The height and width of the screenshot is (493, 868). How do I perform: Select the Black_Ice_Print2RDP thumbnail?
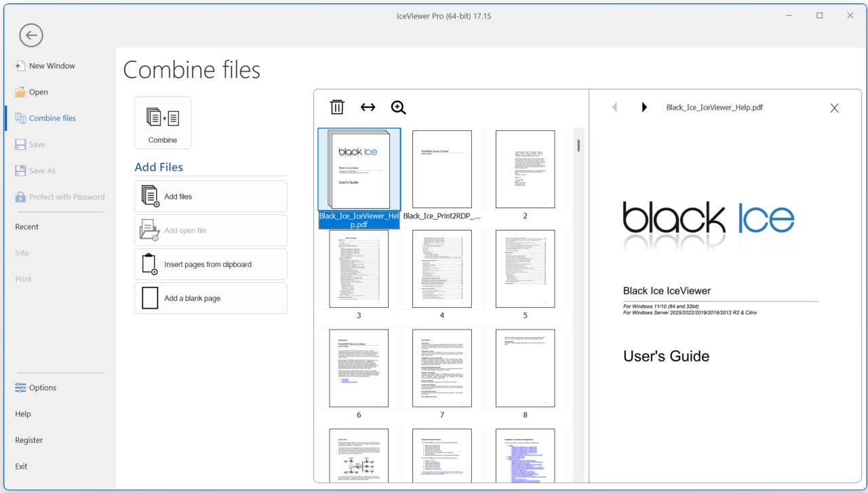[x=442, y=170]
